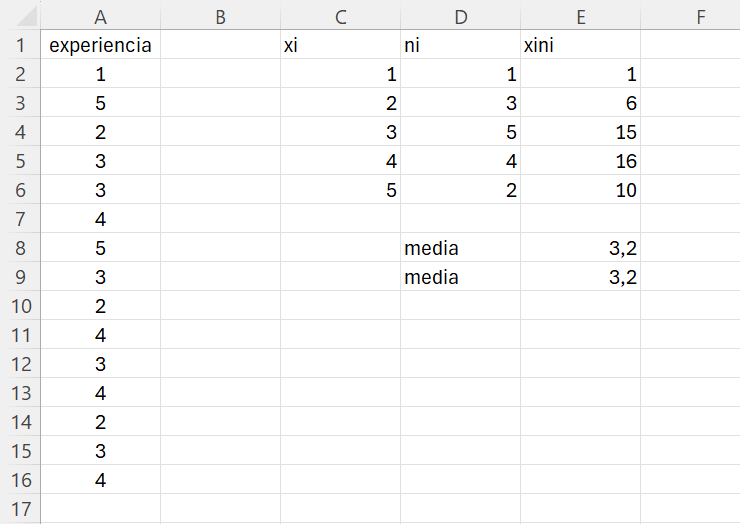Click cell E8 showing 3,2
The width and height of the screenshot is (740, 524).
click(580, 248)
